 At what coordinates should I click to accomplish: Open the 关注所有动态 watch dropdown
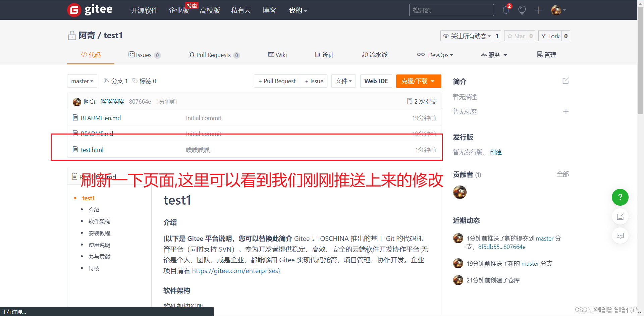coord(467,36)
